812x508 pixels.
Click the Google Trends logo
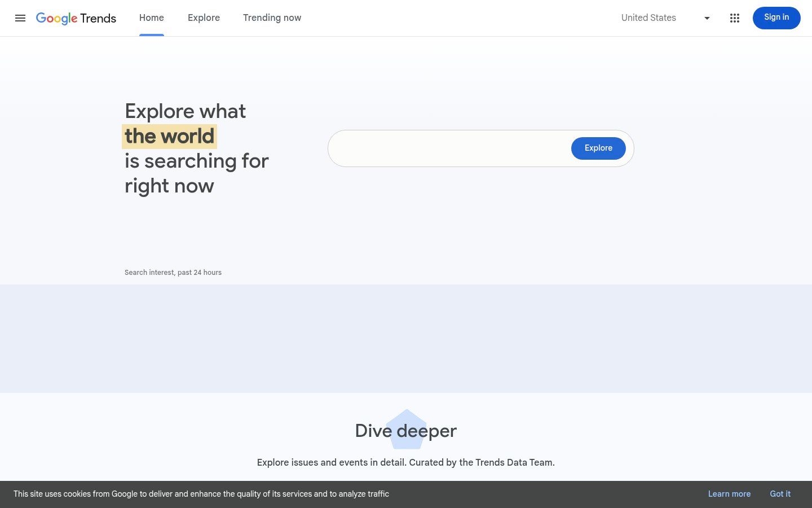[x=76, y=18]
